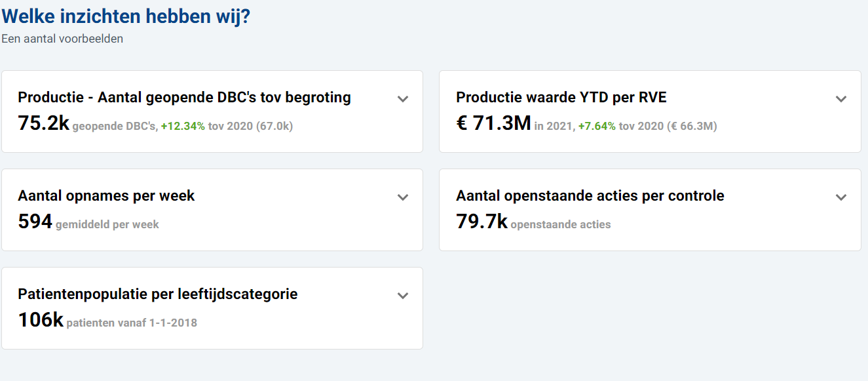Click the 'Aantal opnames per week' title
Image resolution: width=868 pixels, height=381 pixels.
[x=106, y=196]
